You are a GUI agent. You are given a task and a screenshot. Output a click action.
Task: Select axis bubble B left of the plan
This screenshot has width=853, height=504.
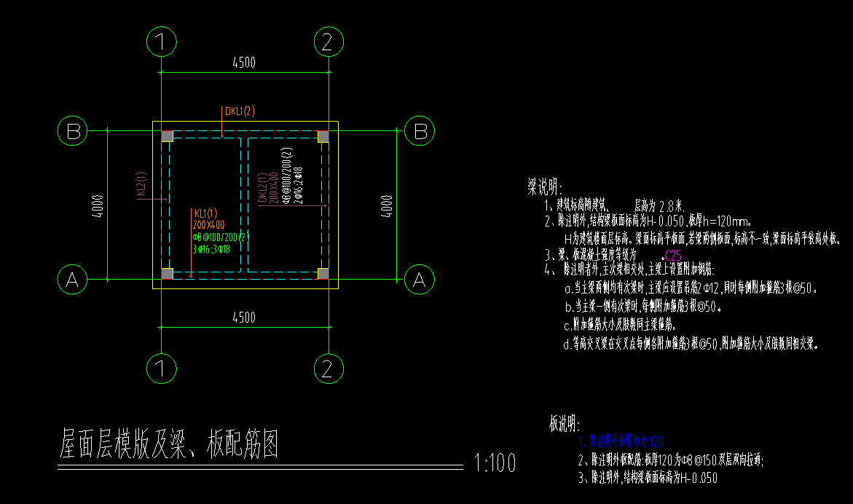point(72,131)
